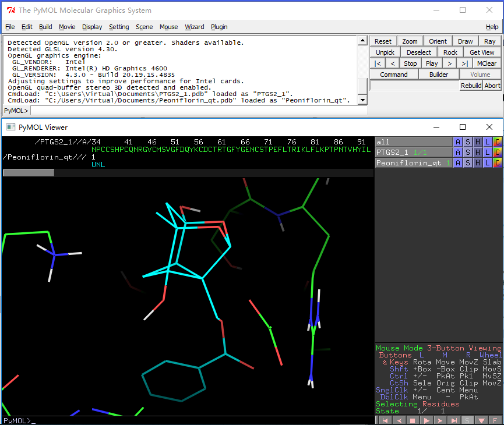
Task: Open the Movie menu
Action: pos(67,27)
